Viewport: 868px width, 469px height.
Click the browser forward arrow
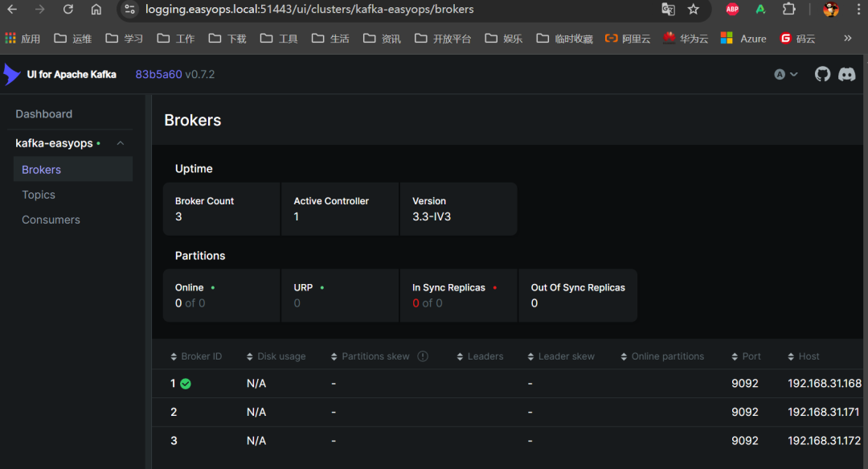(x=40, y=10)
